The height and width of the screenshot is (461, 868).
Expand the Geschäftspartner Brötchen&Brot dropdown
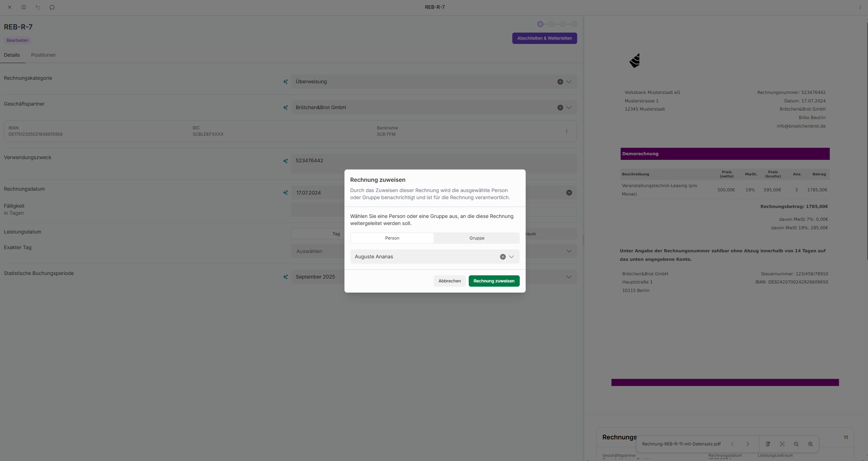(569, 107)
